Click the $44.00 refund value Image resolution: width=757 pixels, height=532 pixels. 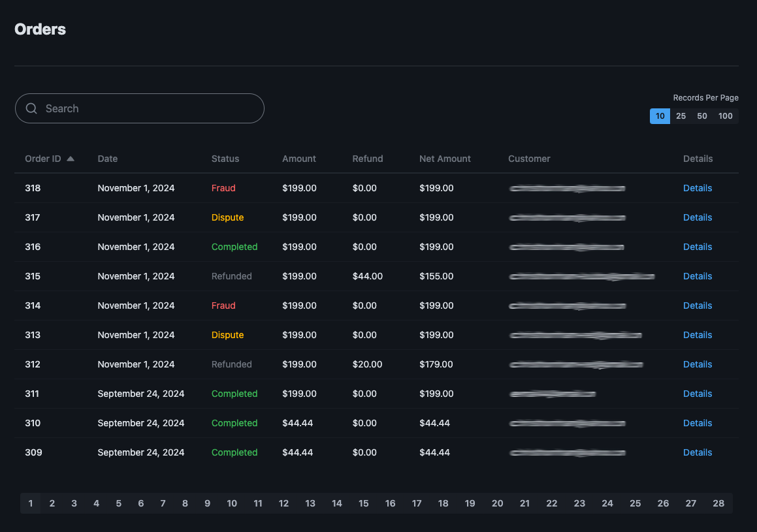point(367,276)
